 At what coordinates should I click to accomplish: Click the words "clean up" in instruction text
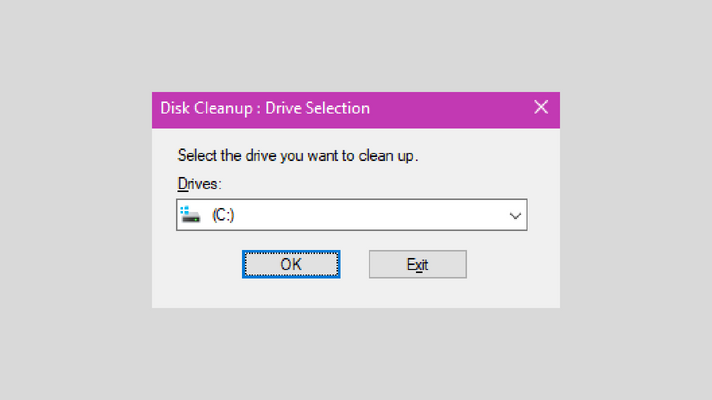[x=386, y=156]
